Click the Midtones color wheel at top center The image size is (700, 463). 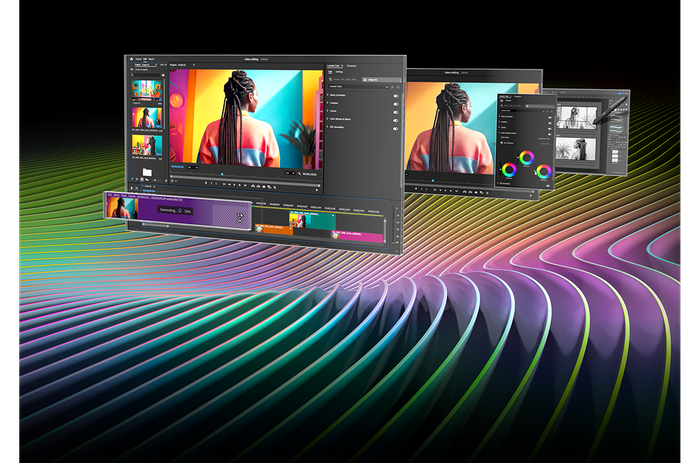pyautogui.click(x=526, y=157)
